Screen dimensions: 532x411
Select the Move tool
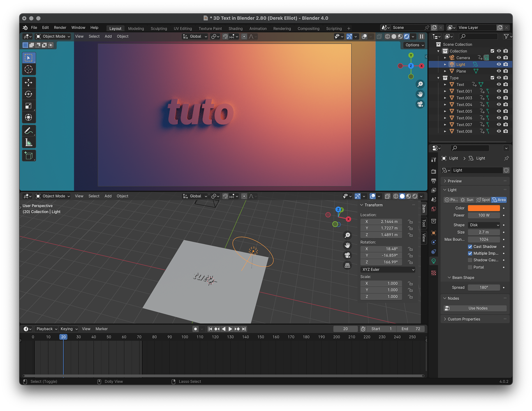tap(28, 83)
